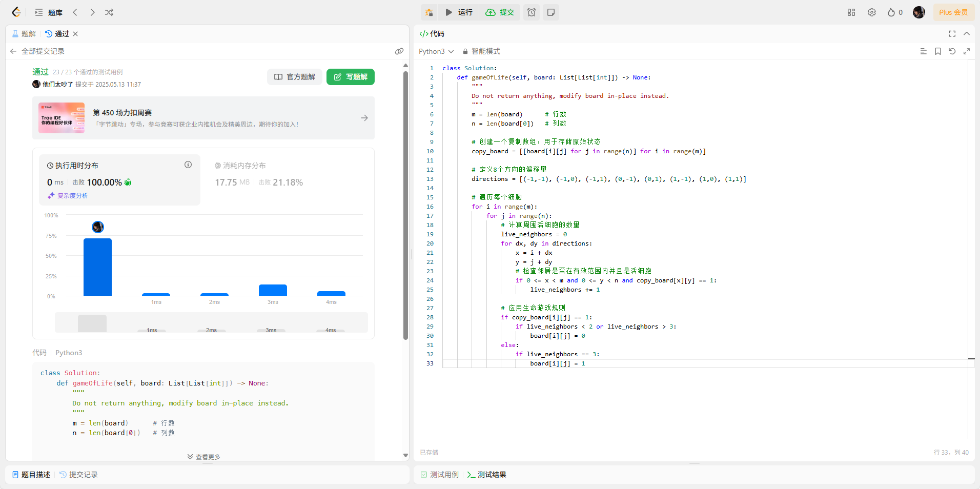Reset code to default icon
This screenshot has height=489, width=980.
(952, 51)
